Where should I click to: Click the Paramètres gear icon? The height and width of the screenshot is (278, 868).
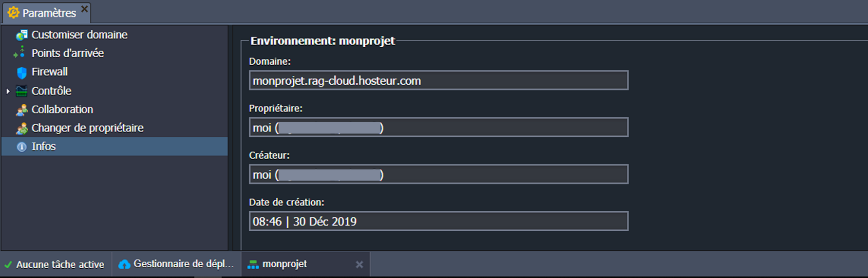[x=13, y=13]
